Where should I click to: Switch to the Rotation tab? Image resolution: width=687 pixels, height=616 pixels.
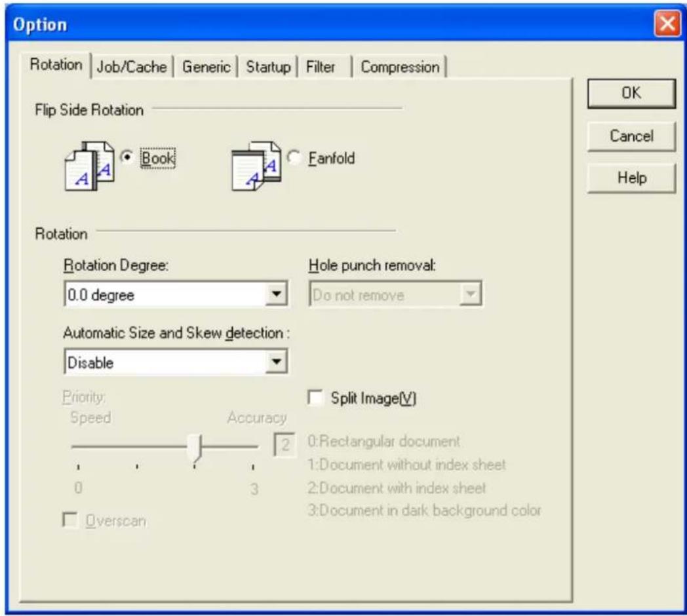click(x=56, y=65)
